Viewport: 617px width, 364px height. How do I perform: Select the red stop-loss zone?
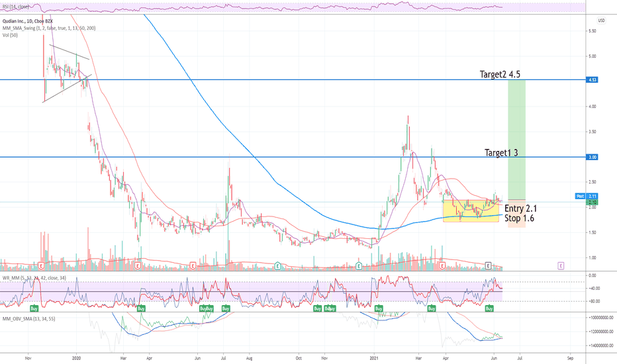point(516,213)
